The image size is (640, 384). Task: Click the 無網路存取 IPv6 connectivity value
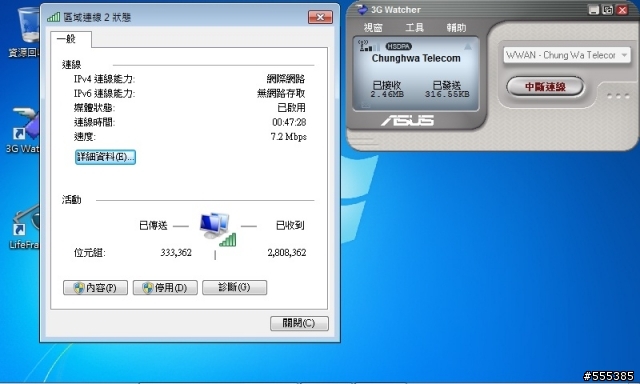pyautogui.click(x=281, y=93)
